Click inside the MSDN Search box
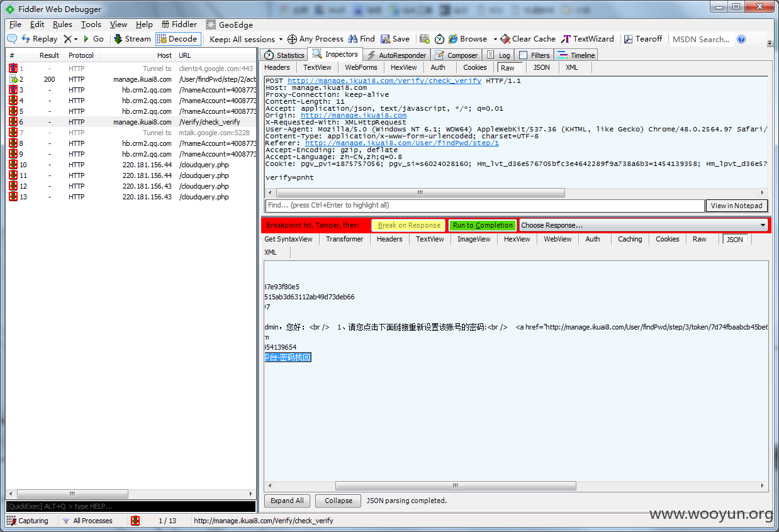Image resolution: width=779 pixels, height=532 pixels. (702, 39)
